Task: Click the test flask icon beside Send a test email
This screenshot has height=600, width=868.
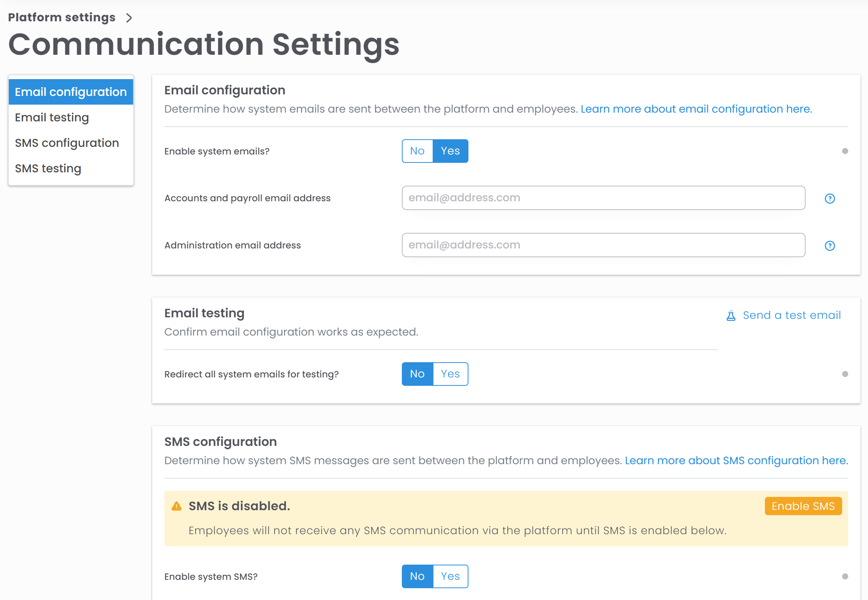Action: click(731, 316)
